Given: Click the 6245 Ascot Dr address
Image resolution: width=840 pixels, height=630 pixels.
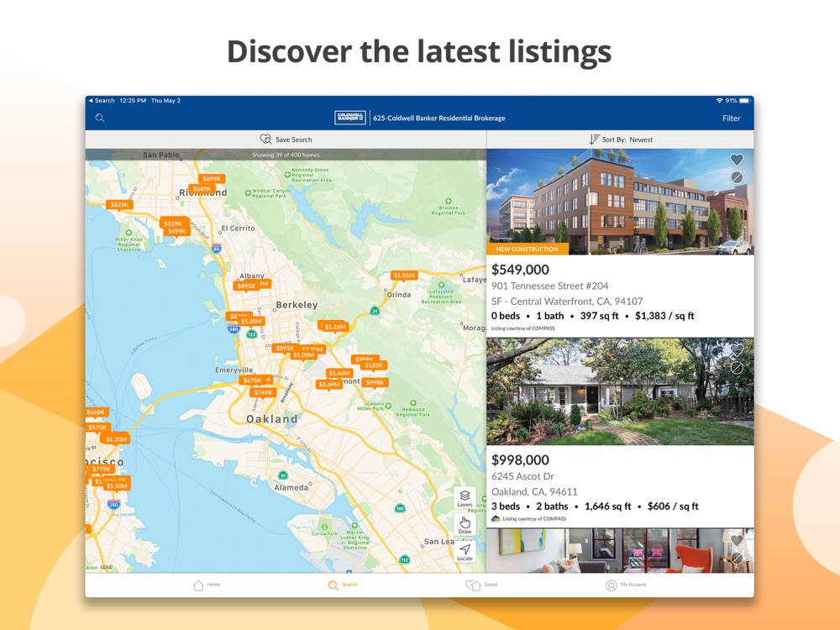Looking at the screenshot, I should (522, 476).
